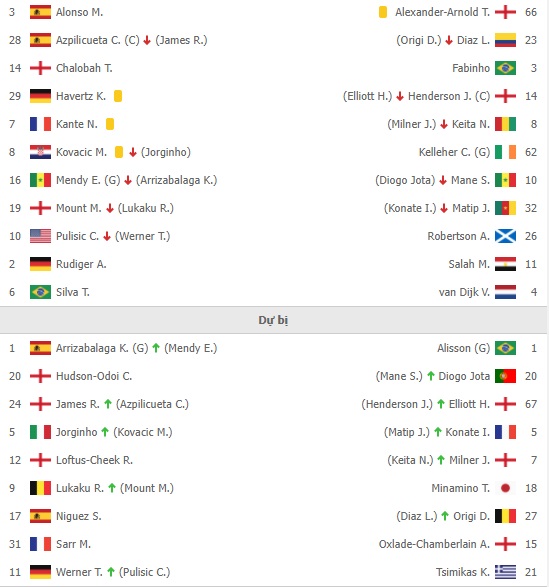Click the Greece flag beside Tsimikas K.
Screen dimensions: 549x587
(x=505, y=572)
